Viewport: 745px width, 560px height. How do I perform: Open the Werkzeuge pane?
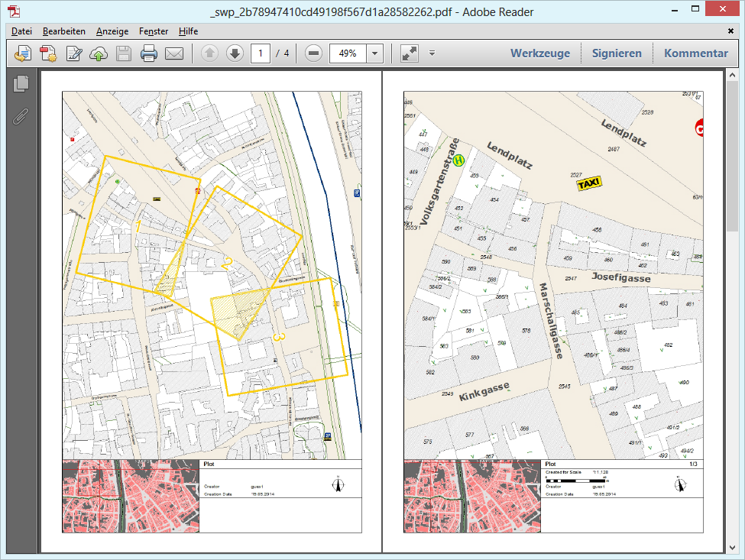pos(540,53)
